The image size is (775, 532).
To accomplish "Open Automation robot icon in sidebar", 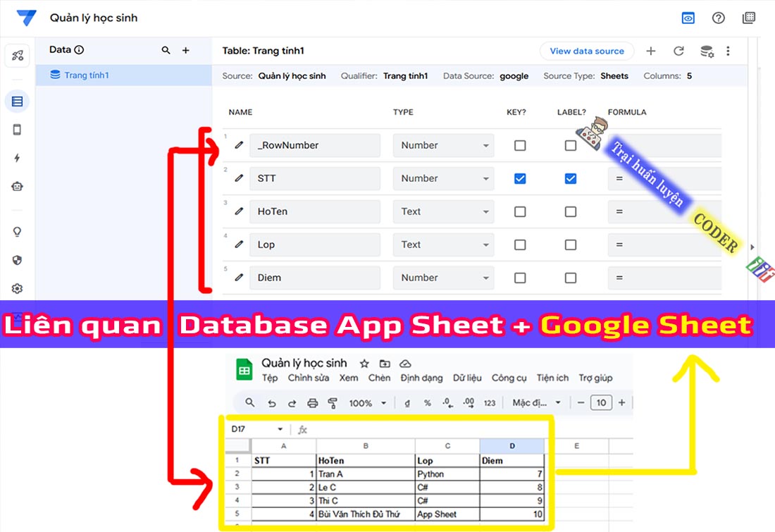I will click(17, 186).
